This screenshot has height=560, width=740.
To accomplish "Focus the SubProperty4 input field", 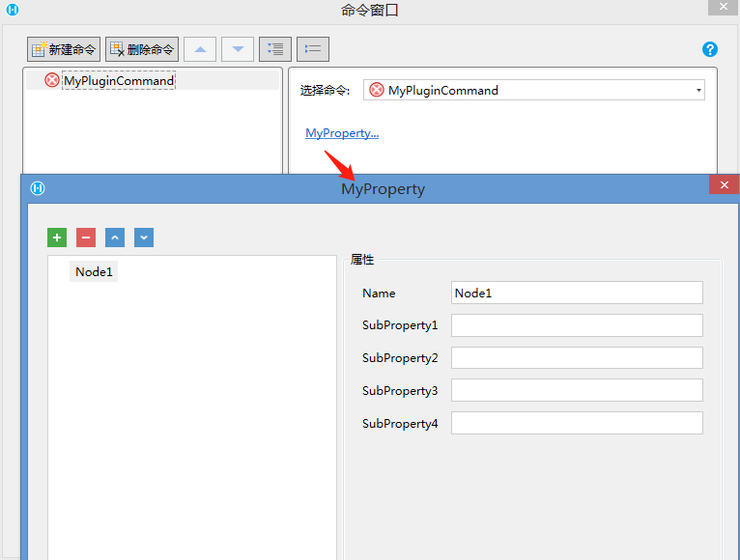I will point(577,423).
